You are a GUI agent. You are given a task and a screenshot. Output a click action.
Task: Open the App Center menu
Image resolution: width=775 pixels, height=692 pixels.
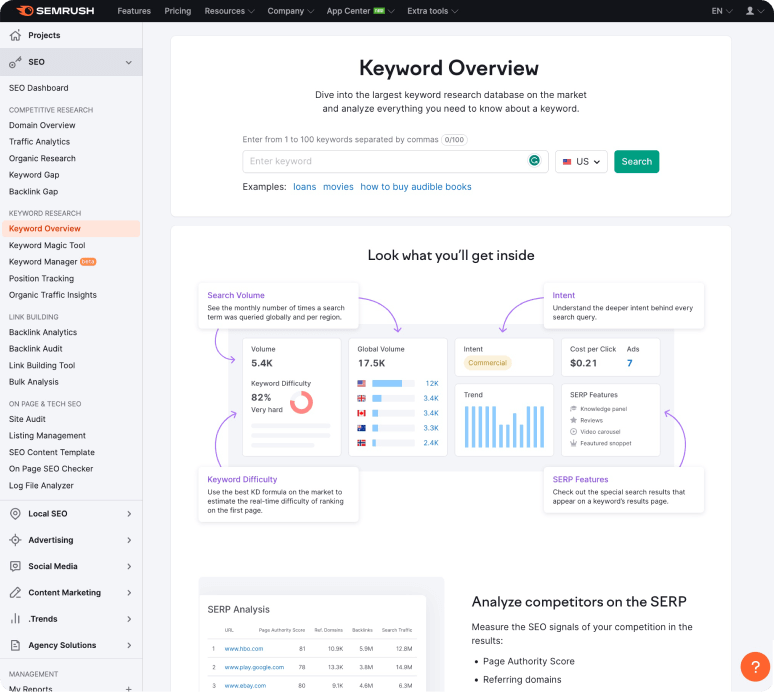pyautogui.click(x=360, y=11)
